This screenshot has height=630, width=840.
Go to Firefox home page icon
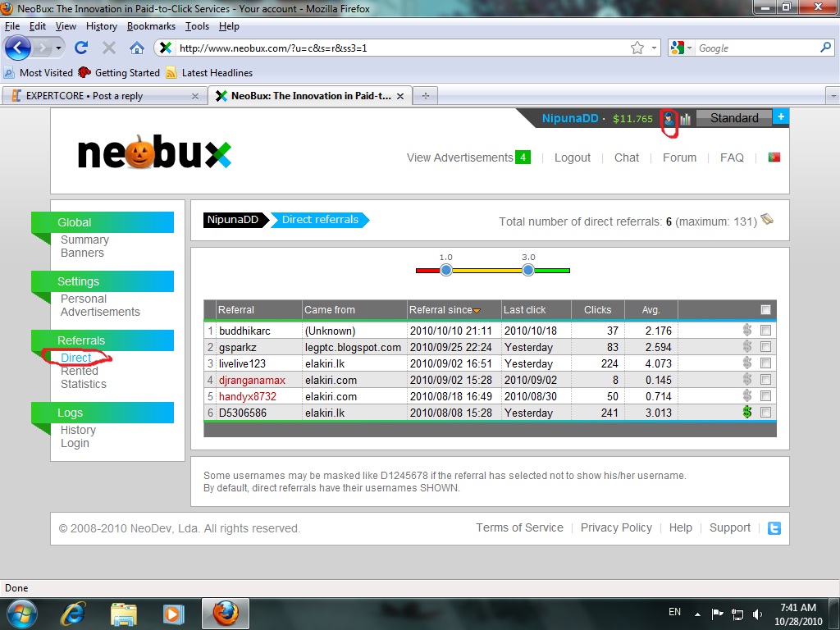(x=136, y=48)
